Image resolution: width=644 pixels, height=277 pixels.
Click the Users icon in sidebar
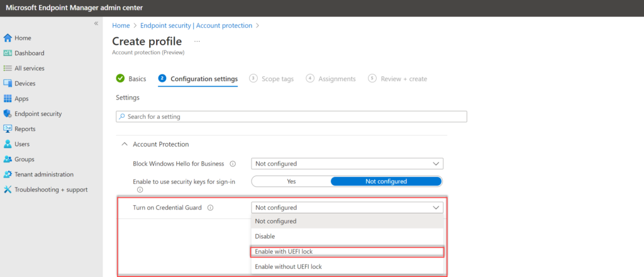click(8, 144)
